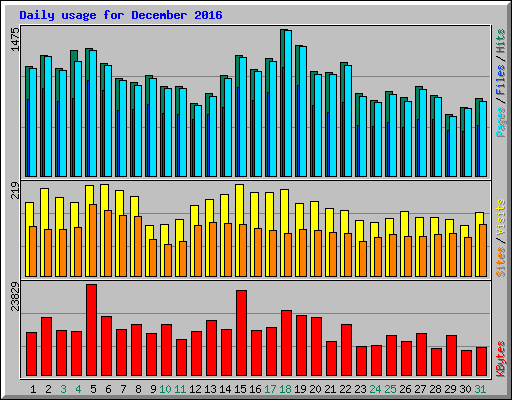Click the red "KBytes" legend label
The width and height of the screenshot is (512, 400).
coord(501,359)
